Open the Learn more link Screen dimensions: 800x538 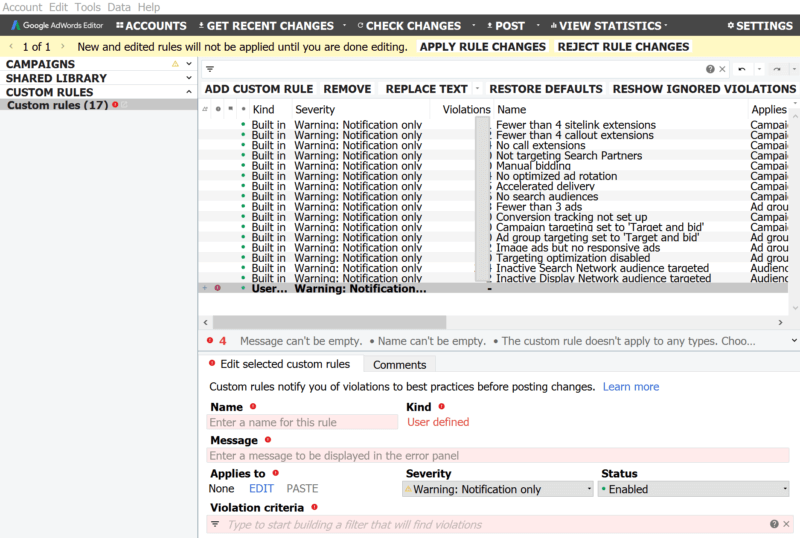point(630,387)
